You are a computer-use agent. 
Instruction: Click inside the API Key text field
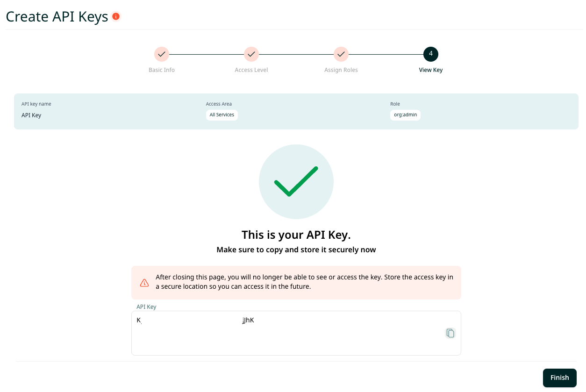290,339
